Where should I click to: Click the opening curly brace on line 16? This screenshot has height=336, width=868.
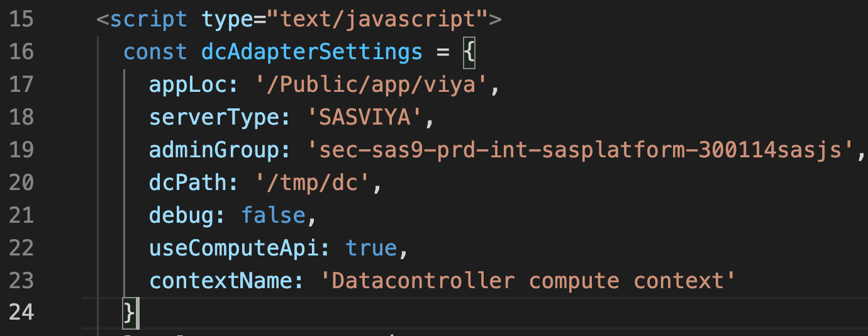[469, 52]
